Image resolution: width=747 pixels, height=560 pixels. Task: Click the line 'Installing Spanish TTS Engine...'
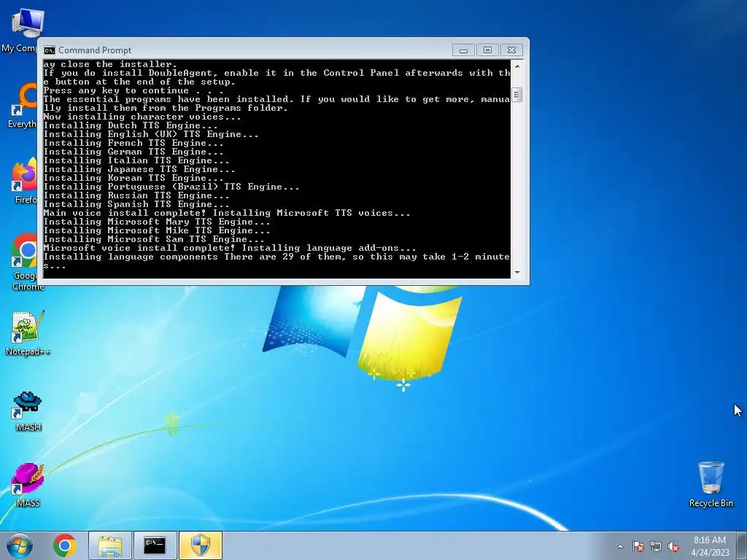coord(136,204)
